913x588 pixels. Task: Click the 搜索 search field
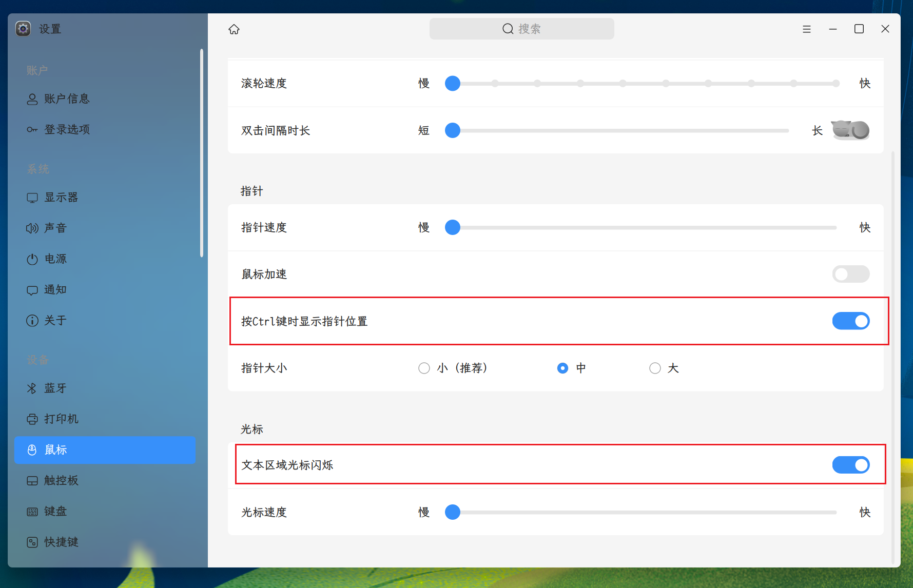(x=521, y=29)
